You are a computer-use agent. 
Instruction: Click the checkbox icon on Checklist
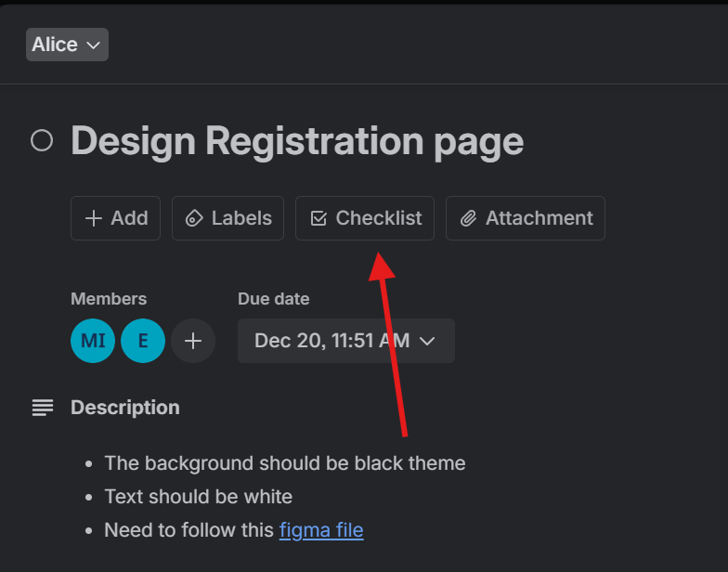pyautogui.click(x=318, y=218)
